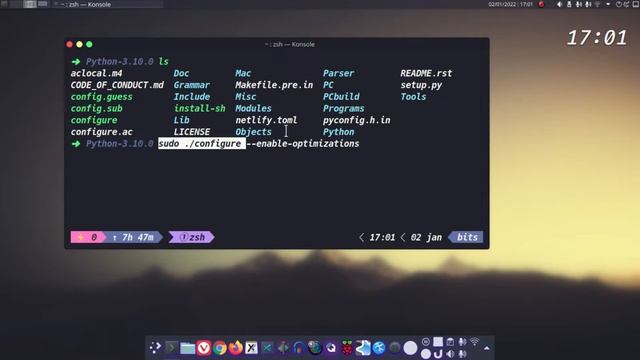
Task: Click the Python directory name in listing
Action: [338, 132]
